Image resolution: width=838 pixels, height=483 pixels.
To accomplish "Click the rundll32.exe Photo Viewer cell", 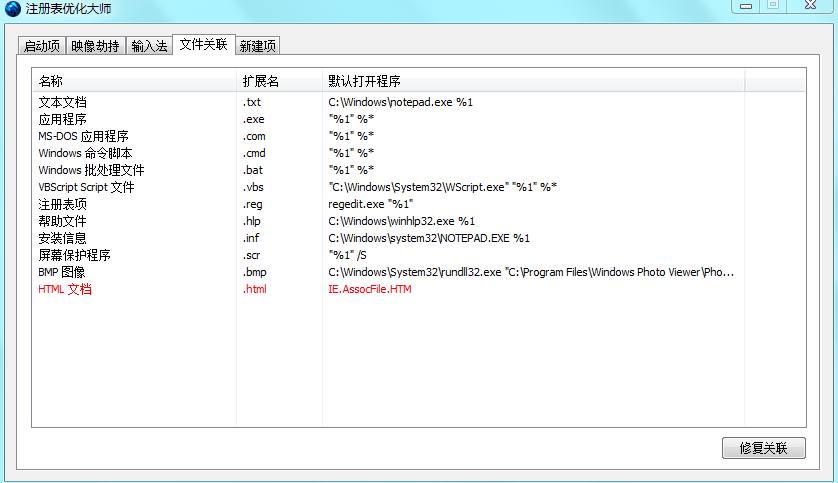I will coord(531,272).
